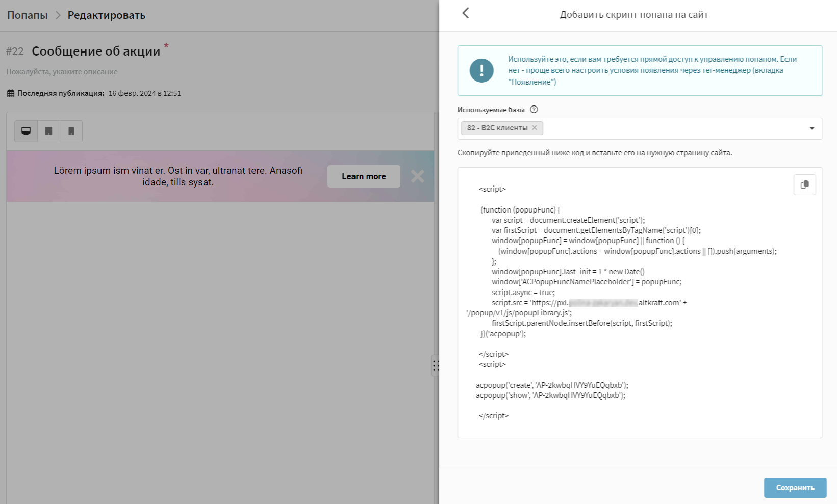
Task: Go back using the panel's left chevron
Action: coord(465,13)
